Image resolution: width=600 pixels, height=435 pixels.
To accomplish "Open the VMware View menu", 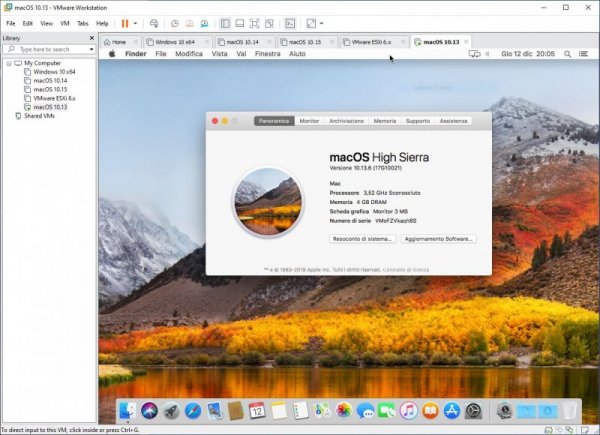I will 47,23.
